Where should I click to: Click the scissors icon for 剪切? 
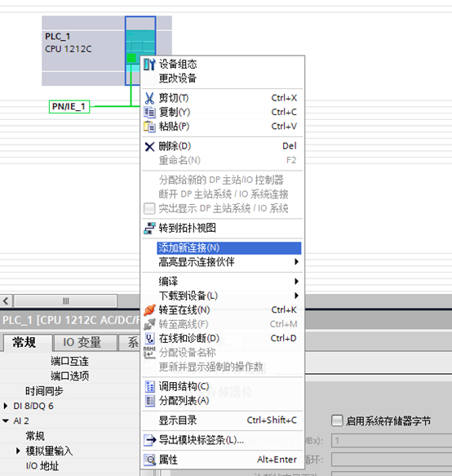(149, 98)
